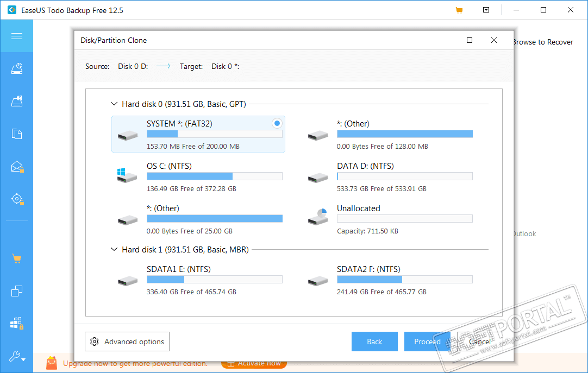The width and height of the screenshot is (588, 373).
Task: Click the Hard disk 0 header text
Action: [184, 104]
